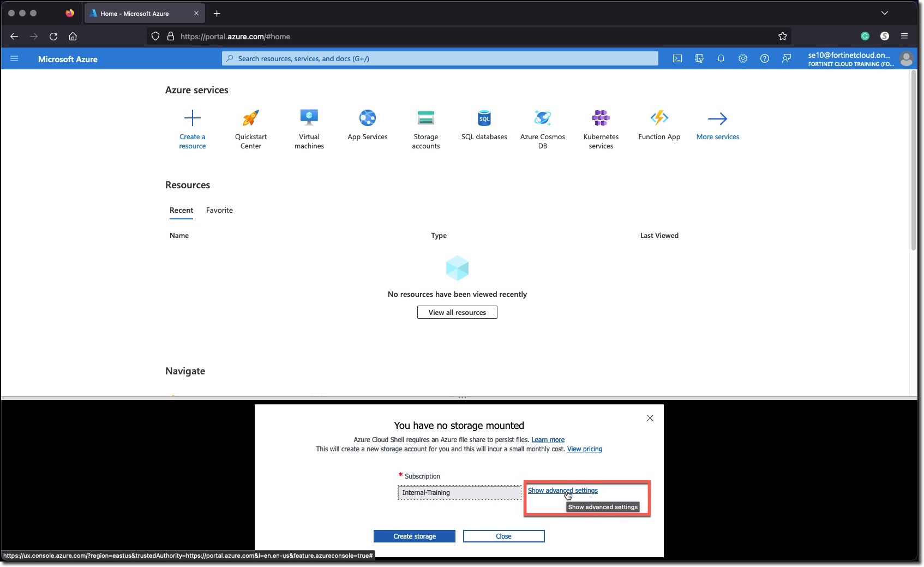Select the Home - Microsoft Azure tab
924x567 pixels.
tap(145, 14)
